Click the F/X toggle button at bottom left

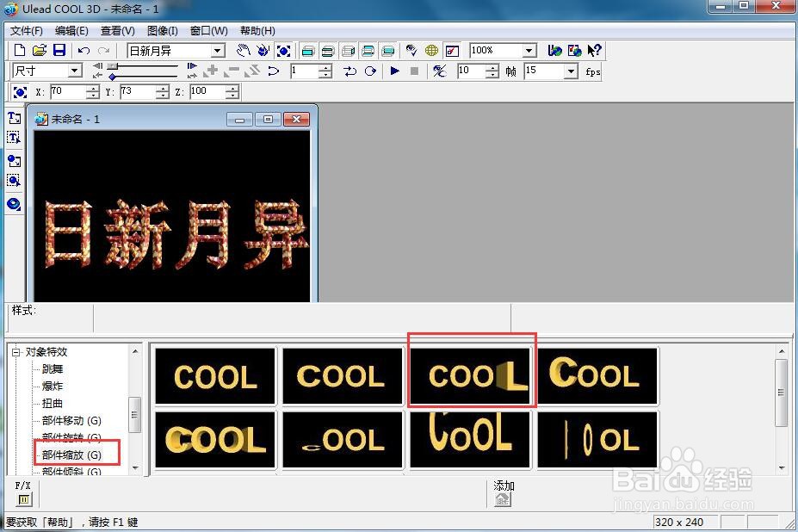click(x=23, y=499)
